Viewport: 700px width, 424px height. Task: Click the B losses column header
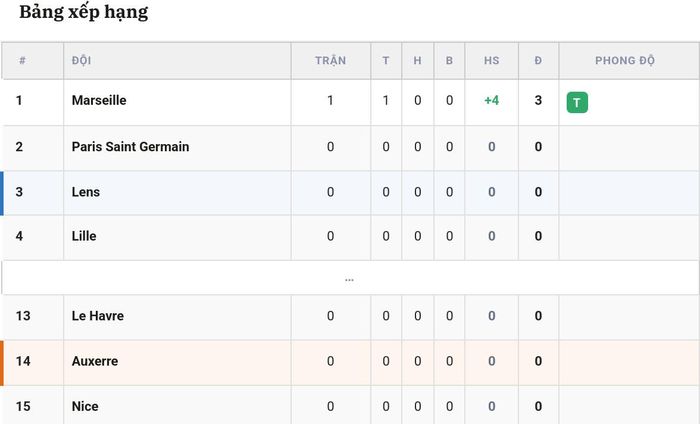coord(449,60)
